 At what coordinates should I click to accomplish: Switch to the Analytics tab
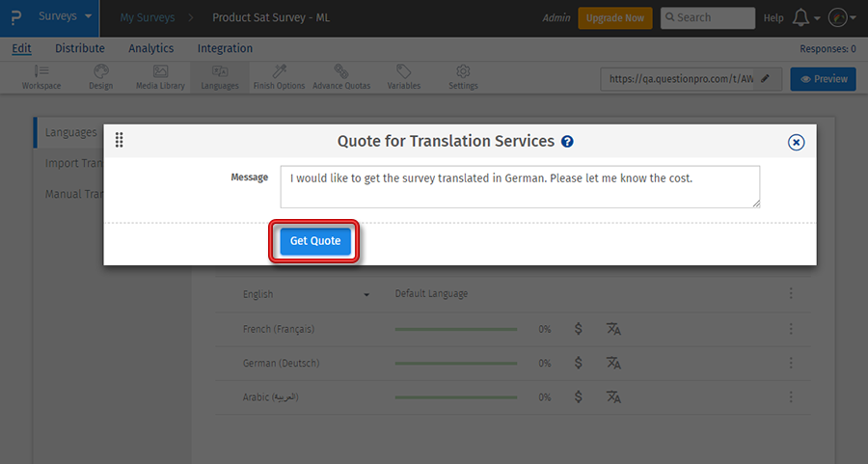(150, 48)
